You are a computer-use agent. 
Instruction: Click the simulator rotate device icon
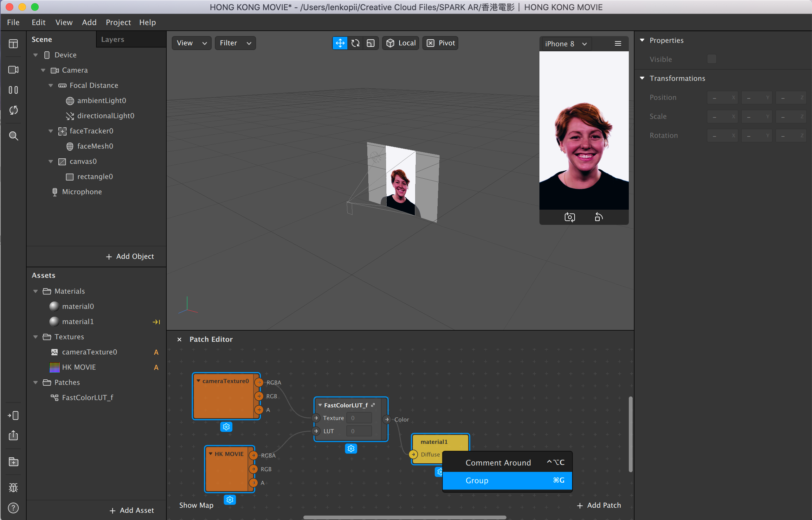(598, 217)
